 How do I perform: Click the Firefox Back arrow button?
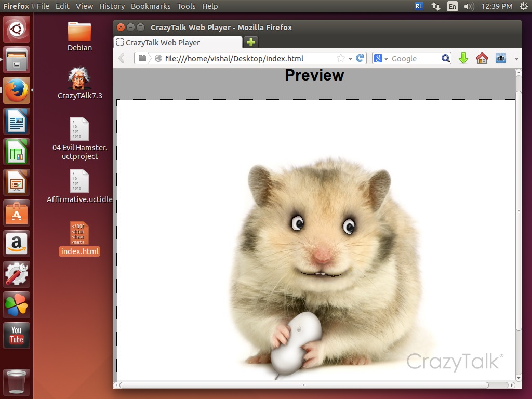tap(122, 58)
